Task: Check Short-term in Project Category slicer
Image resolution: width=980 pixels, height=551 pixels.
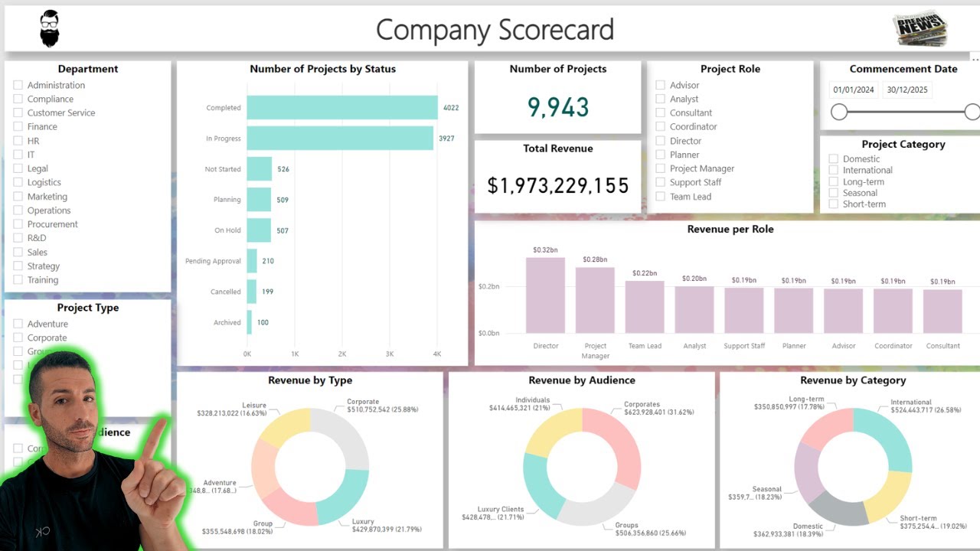Action: click(x=832, y=204)
